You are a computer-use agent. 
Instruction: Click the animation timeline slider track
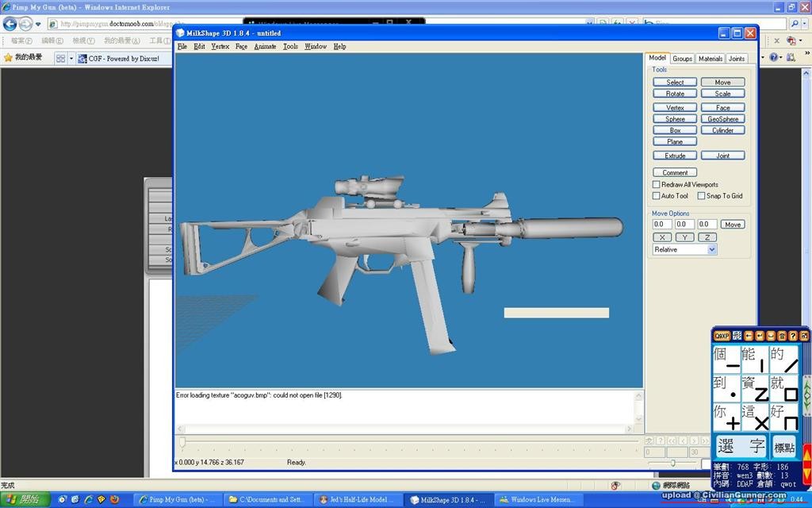coord(408,441)
